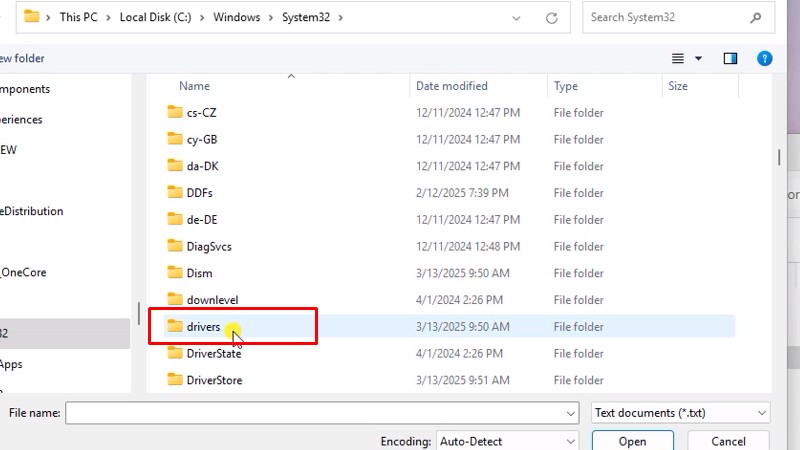Sort by the Date modified column header
800x450 pixels.
452,86
